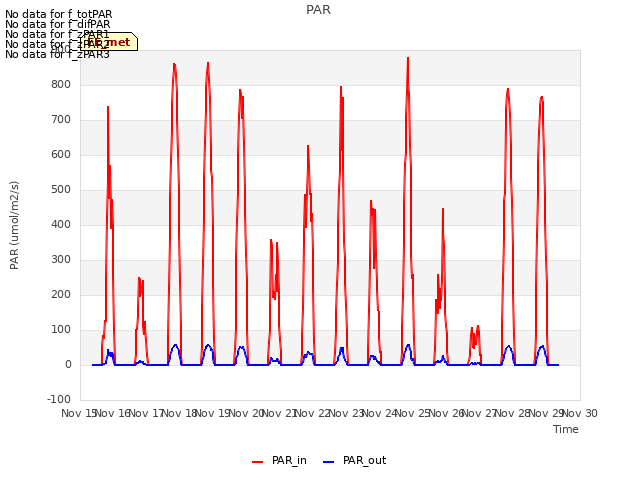Screen dimensions: 640x480
Task: Click the 400 y-axis tick label
Action: [61, 225]
